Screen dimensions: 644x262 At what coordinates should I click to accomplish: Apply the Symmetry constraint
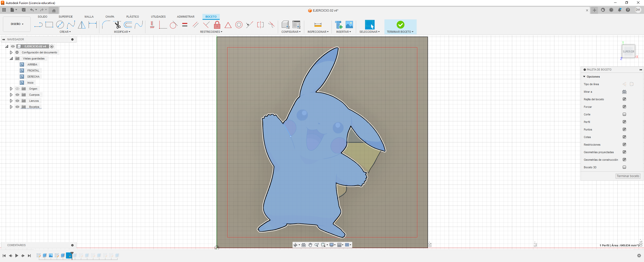(260, 25)
